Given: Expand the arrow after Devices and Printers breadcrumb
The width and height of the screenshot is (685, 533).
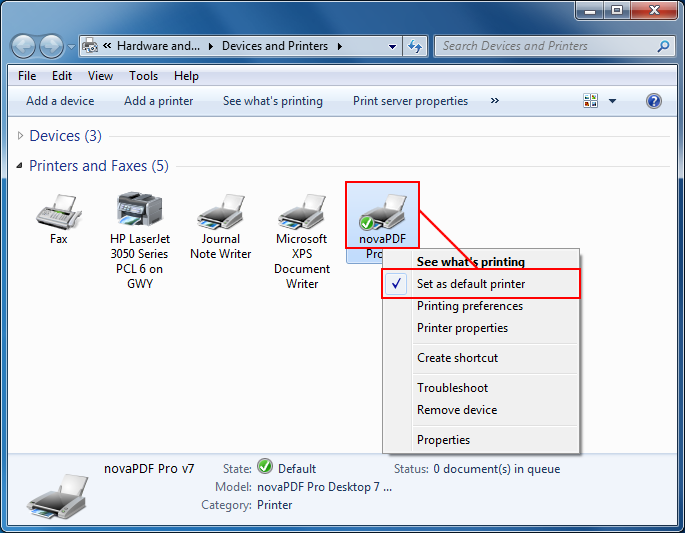Looking at the screenshot, I should 339,46.
